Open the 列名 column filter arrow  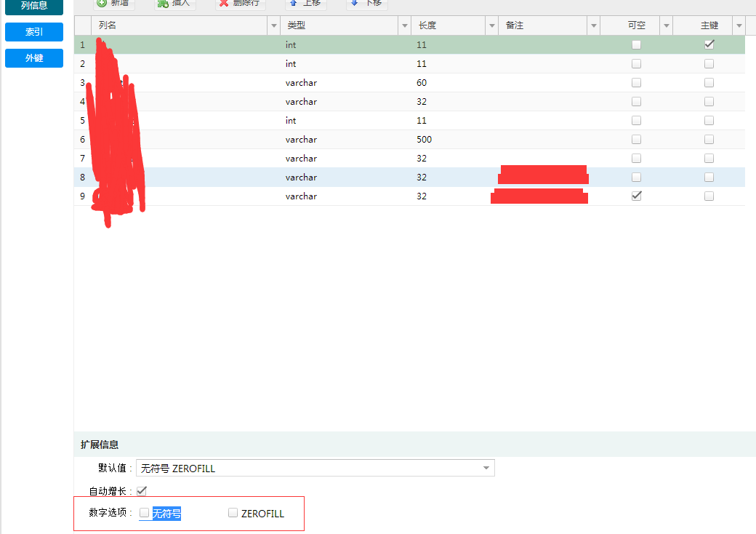274,25
